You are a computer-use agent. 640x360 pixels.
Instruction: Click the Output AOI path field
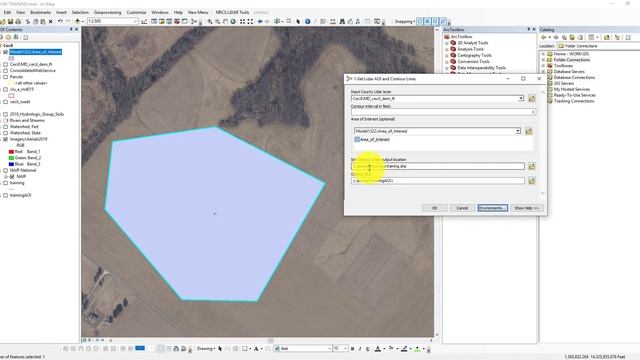tap(438, 180)
